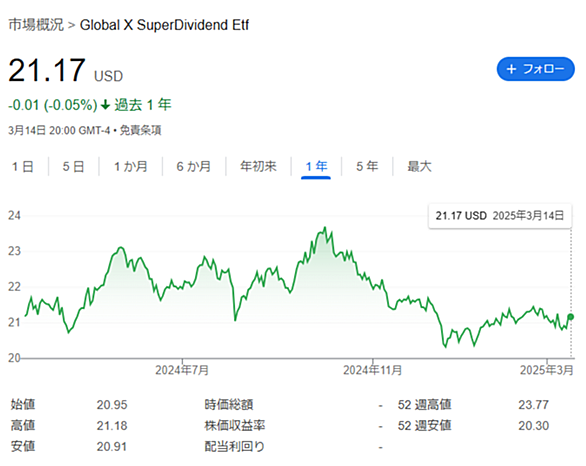This screenshot has height=466, width=586.
Task: Switch to the 1か月 chart range
Action: pyautogui.click(x=130, y=166)
